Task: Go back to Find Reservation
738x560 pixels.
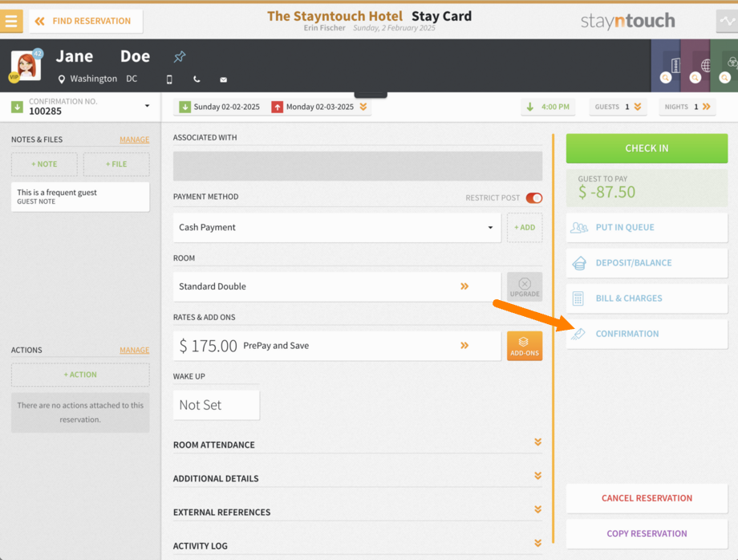Action: tap(86, 21)
